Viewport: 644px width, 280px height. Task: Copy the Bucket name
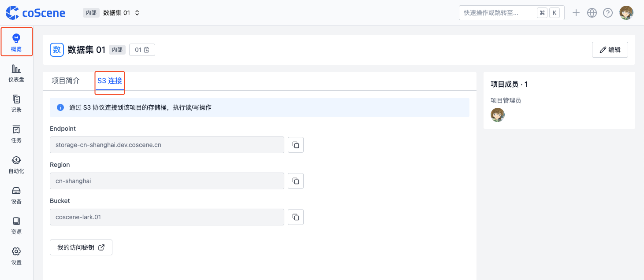click(296, 217)
